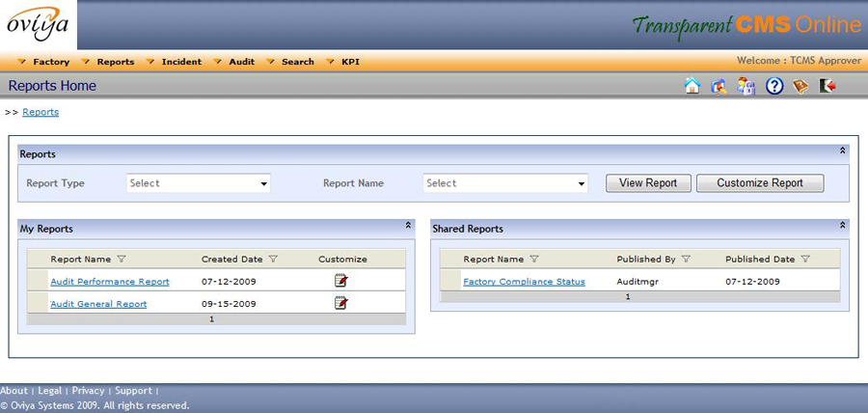Click the View Report button
Viewport: 868px width, 413px height.
(x=648, y=183)
